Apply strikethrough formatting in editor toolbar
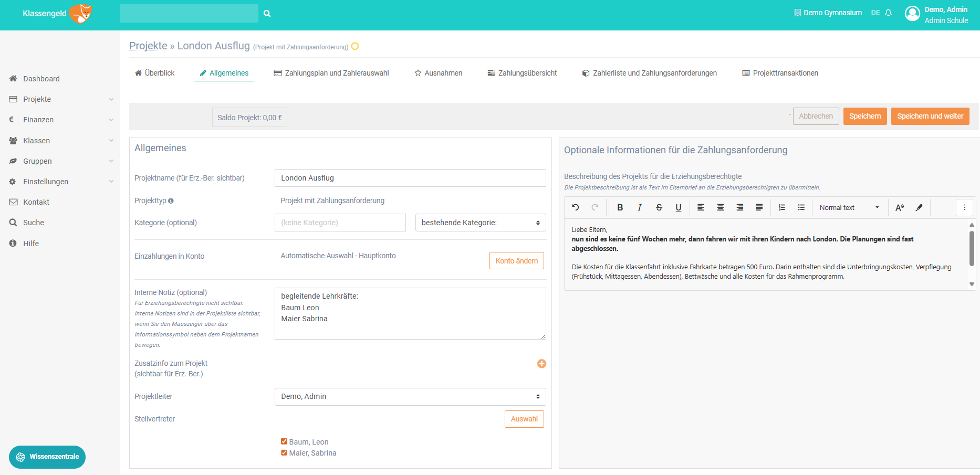This screenshot has height=475, width=980. pyautogui.click(x=659, y=208)
